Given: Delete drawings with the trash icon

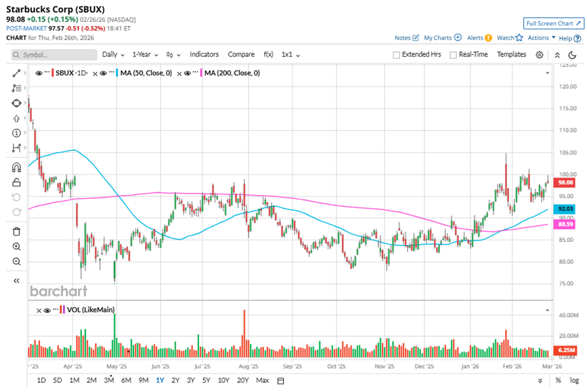Looking at the screenshot, I should pos(16,231).
